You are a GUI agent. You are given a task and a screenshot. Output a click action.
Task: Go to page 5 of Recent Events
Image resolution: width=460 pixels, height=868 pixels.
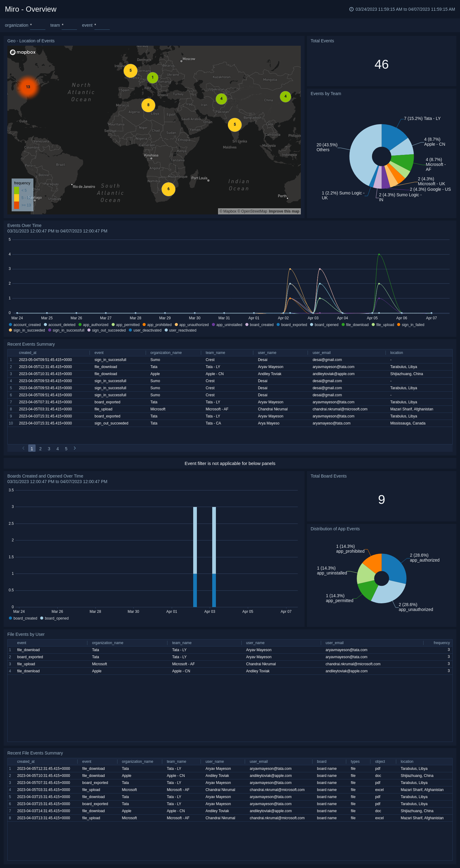[66, 449]
